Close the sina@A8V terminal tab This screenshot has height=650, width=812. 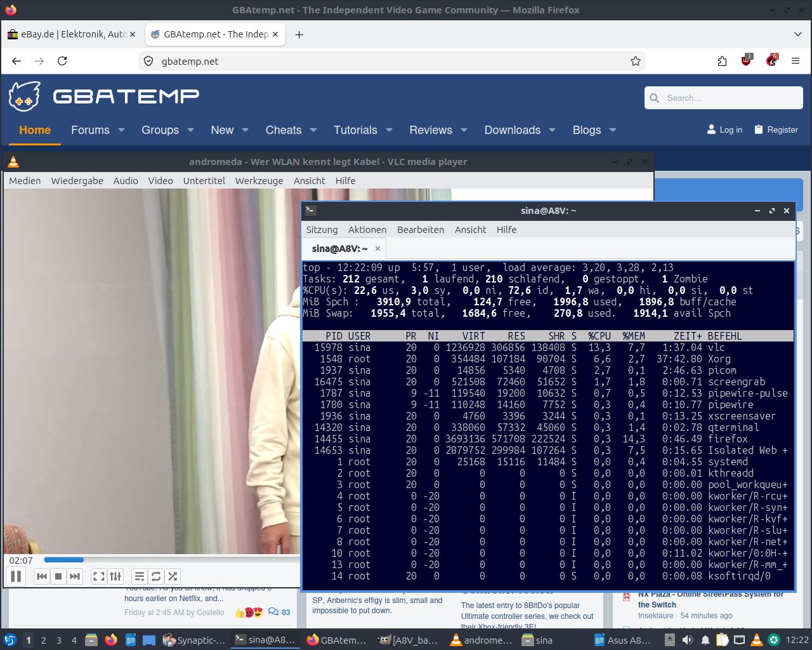(x=377, y=249)
